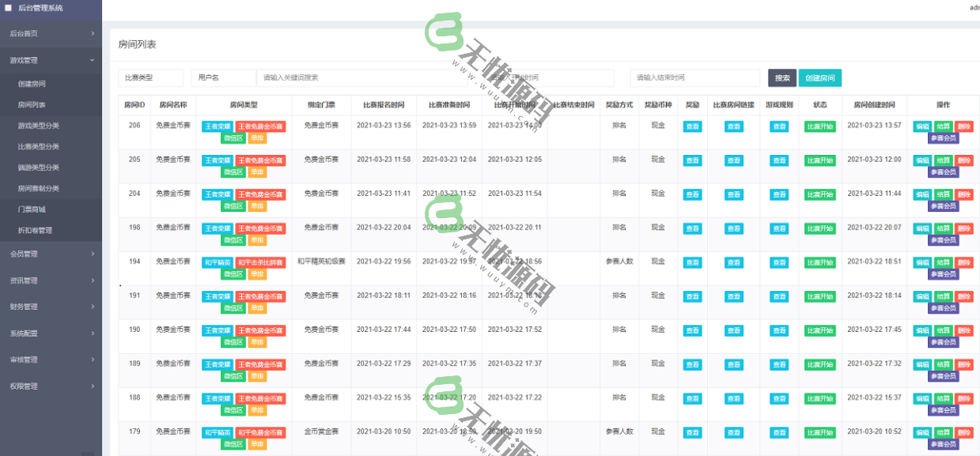980x456 pixels.
Task: Click 结算 for room 204
Action: tap(943, 194)
